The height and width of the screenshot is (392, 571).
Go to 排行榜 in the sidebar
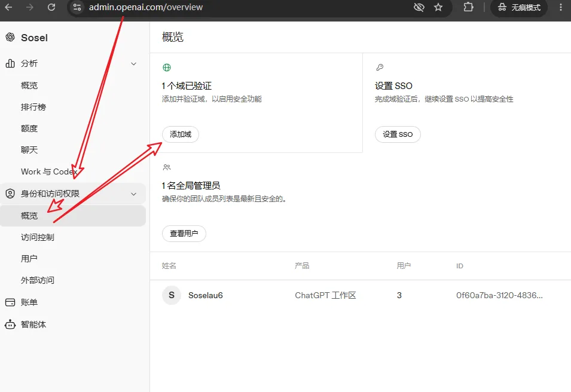(33, 107)
